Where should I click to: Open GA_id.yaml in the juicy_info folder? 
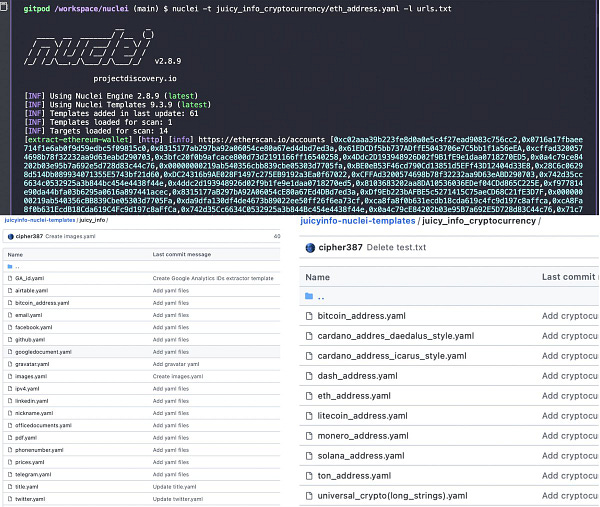click(29, 278)
